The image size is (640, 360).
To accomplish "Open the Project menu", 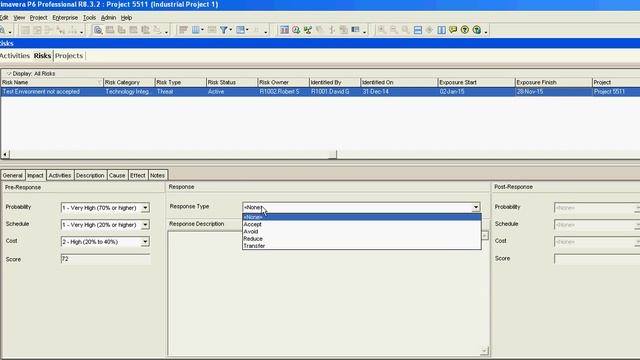I will tap(38, 18).
